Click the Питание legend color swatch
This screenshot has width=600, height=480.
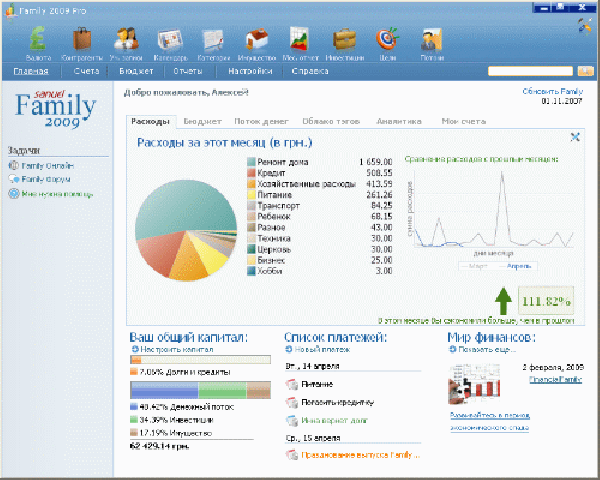pos(251,195)
